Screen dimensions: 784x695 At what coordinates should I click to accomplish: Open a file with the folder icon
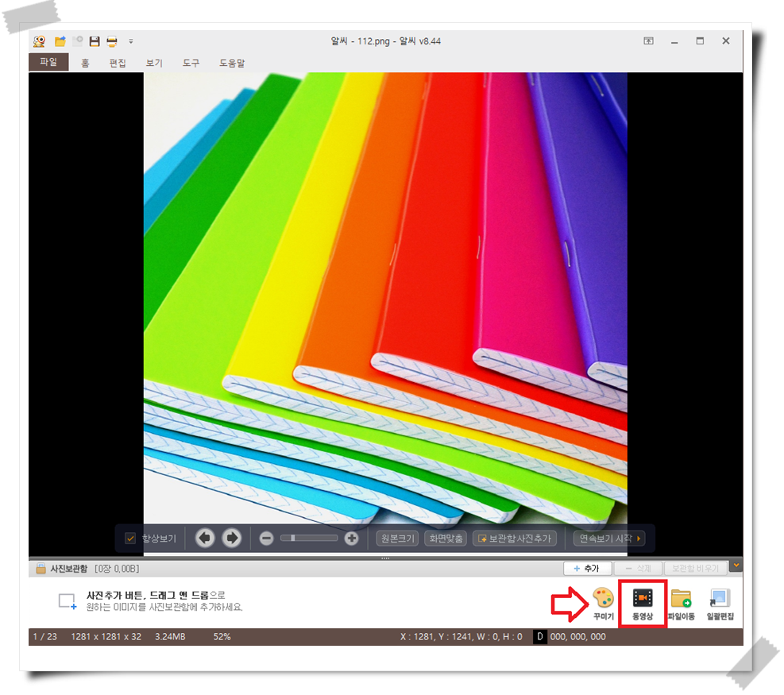[x=60, y=41]
